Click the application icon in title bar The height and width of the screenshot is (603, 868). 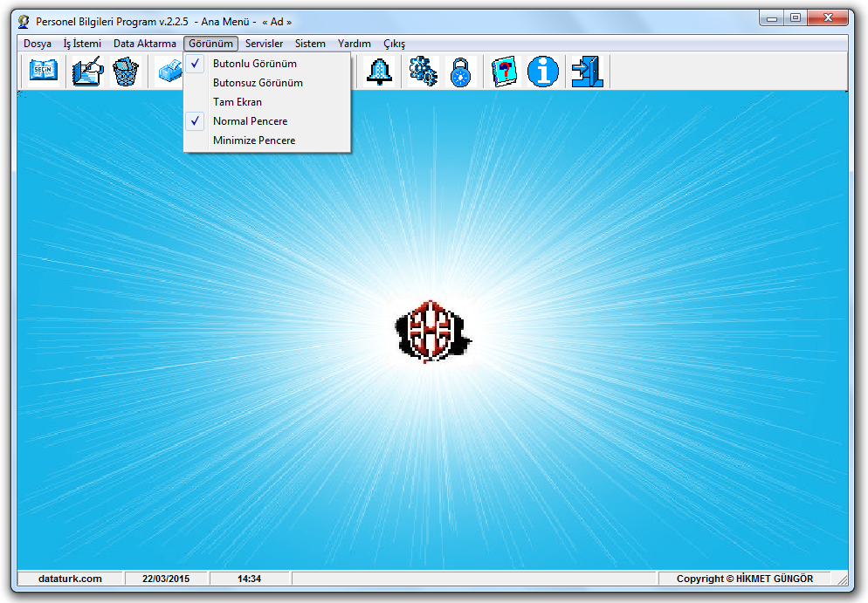click(x=24, y=22)
